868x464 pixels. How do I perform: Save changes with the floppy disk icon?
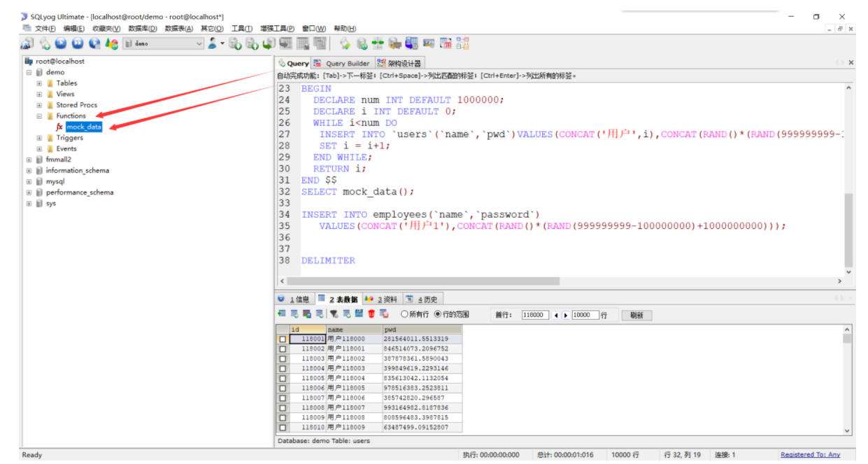(x=359, y=314)
